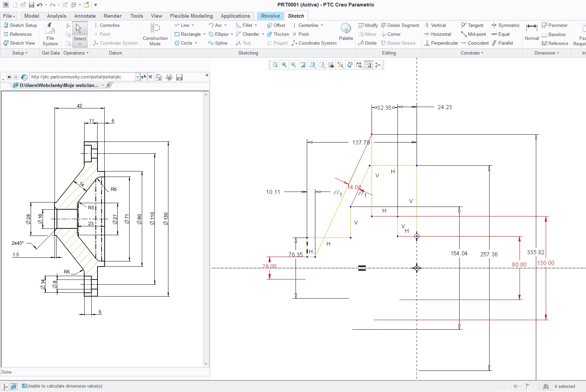Viewport: 586px width, 392px height.
Task: Expand the Setup group dropdown
Action: (20, 53)
